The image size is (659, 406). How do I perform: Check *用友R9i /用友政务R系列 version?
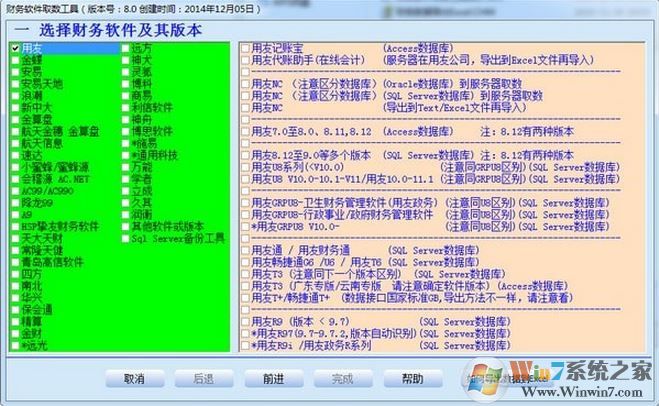point(245,346)
